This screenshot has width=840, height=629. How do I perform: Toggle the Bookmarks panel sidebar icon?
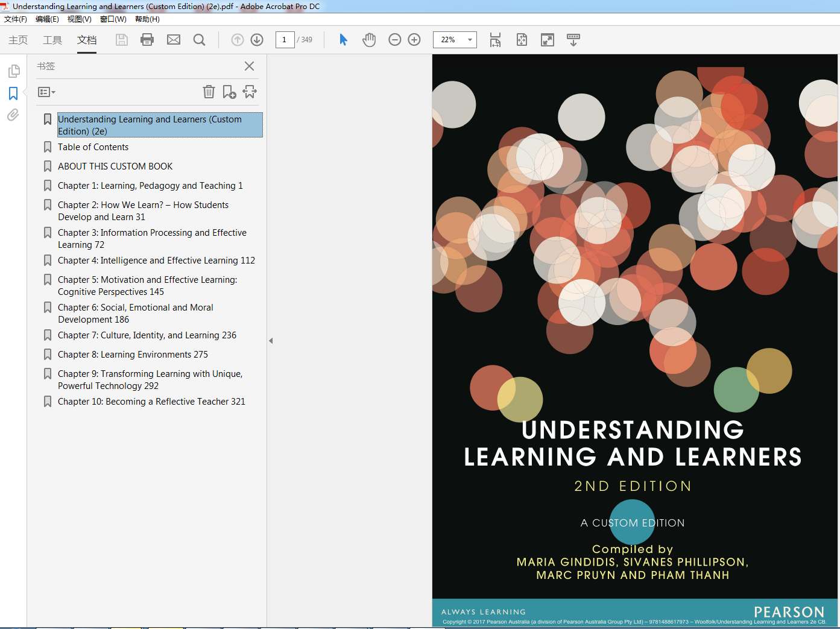click(x=13, y=93)
